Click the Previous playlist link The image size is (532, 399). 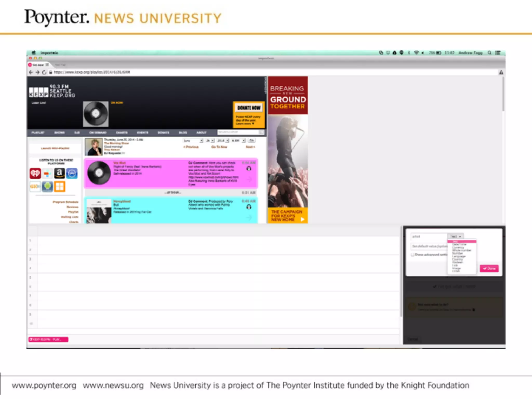coord(191,147)
